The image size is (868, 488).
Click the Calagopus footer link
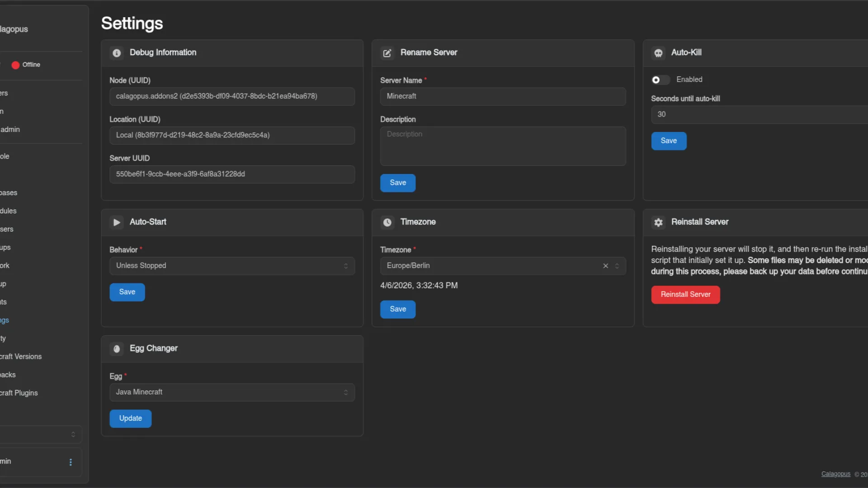click(835, 474)
